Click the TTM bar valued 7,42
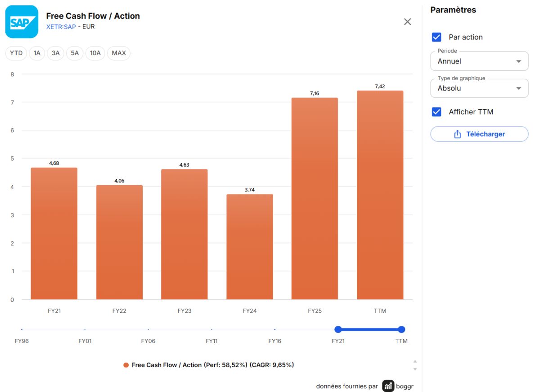Screen dimensions: 540x392 pos(380,195)
